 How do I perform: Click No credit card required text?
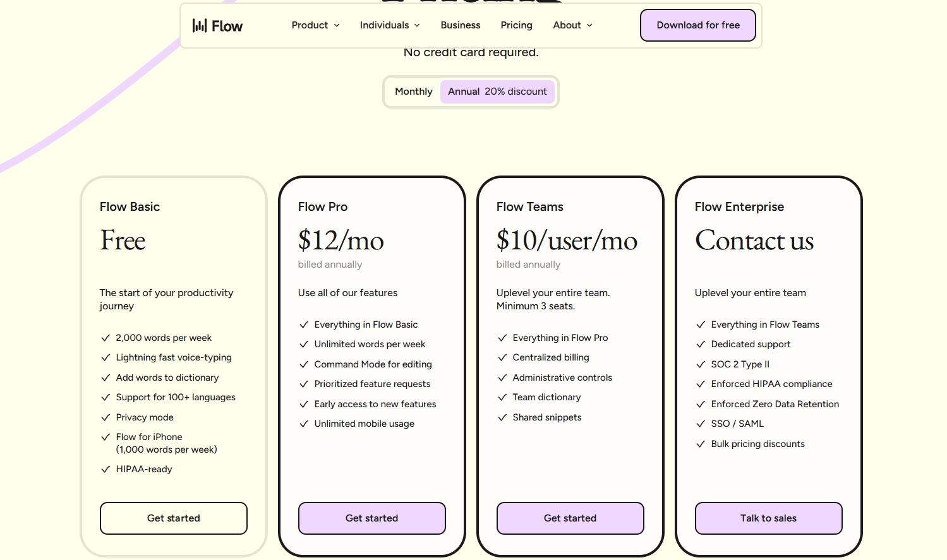click(471, 52)
